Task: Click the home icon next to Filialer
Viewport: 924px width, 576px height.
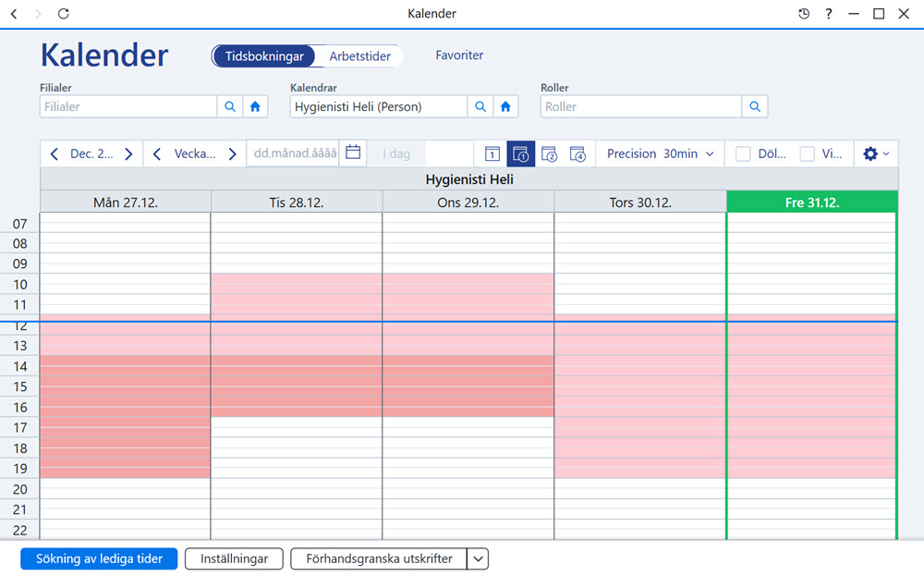Action: pos(255,106)
